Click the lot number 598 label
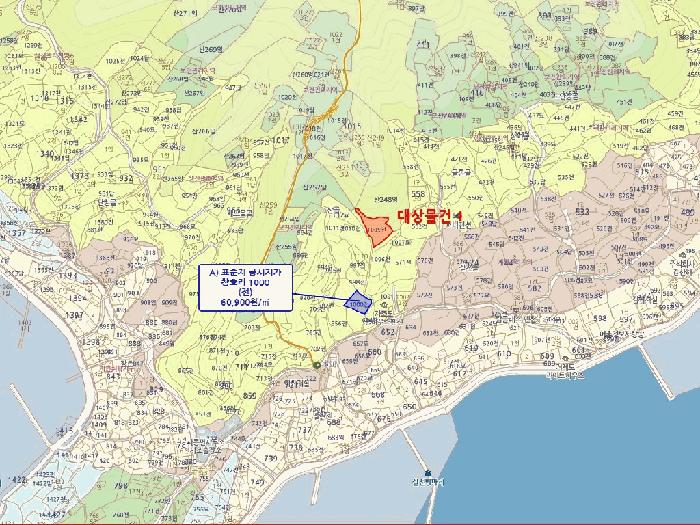 (600, 318)
